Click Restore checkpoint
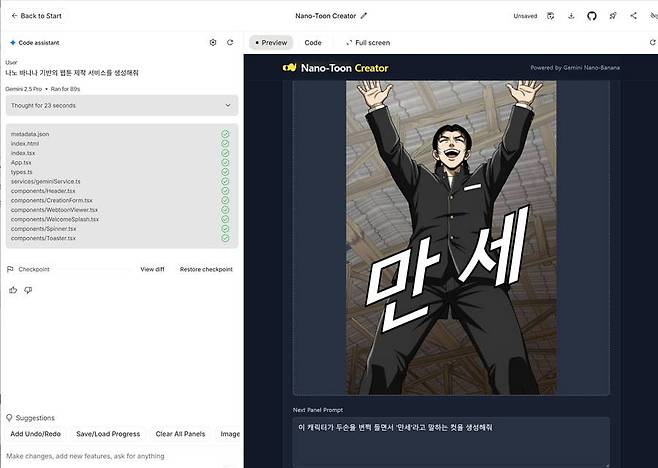This screenshot has width=658, height=468. 206,269
